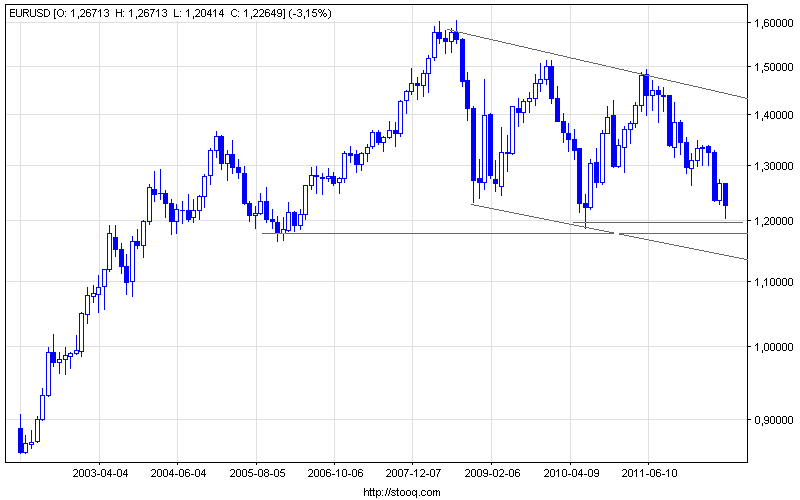Click the 1,00000 price axis label

click(x=774, y=347)
